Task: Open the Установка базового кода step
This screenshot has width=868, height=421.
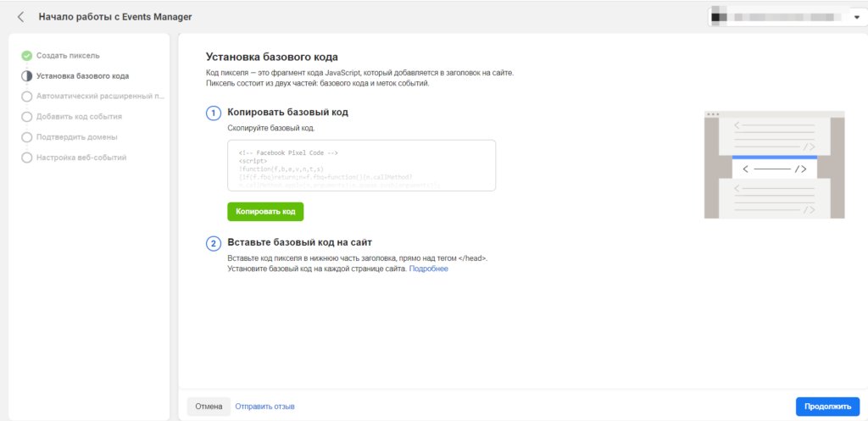Action: (x=82, y=76)
